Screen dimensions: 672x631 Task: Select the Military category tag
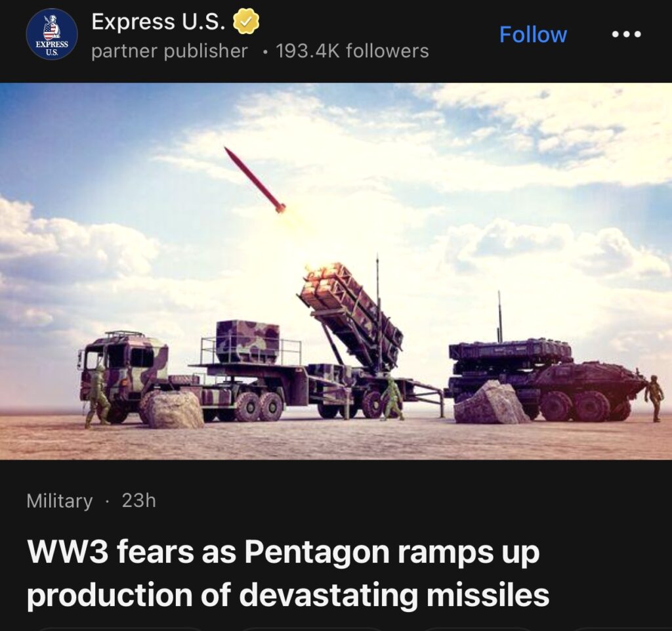point(59,500)
